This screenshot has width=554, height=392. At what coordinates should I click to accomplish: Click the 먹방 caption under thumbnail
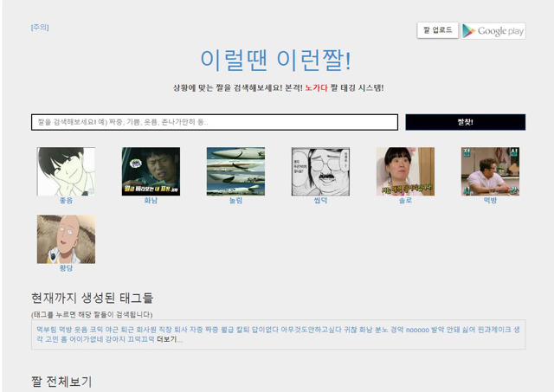pyautogui.click(x=490, y=200)
